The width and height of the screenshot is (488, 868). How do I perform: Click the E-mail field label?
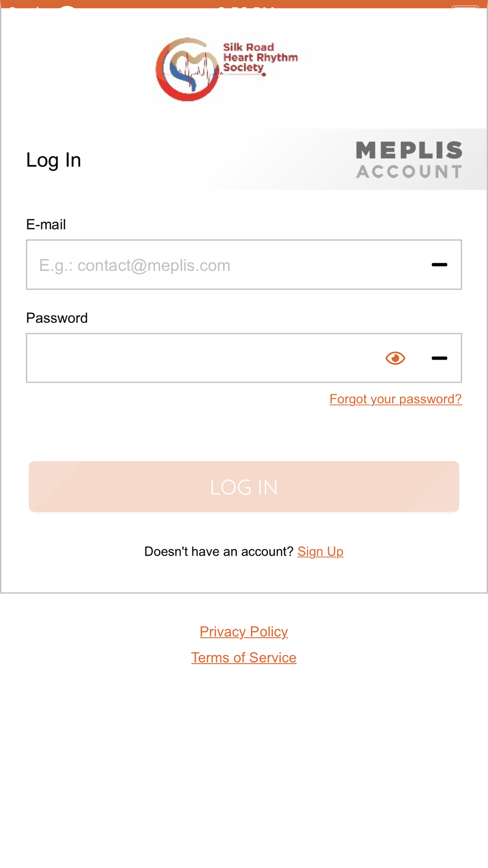coord(46,225)
